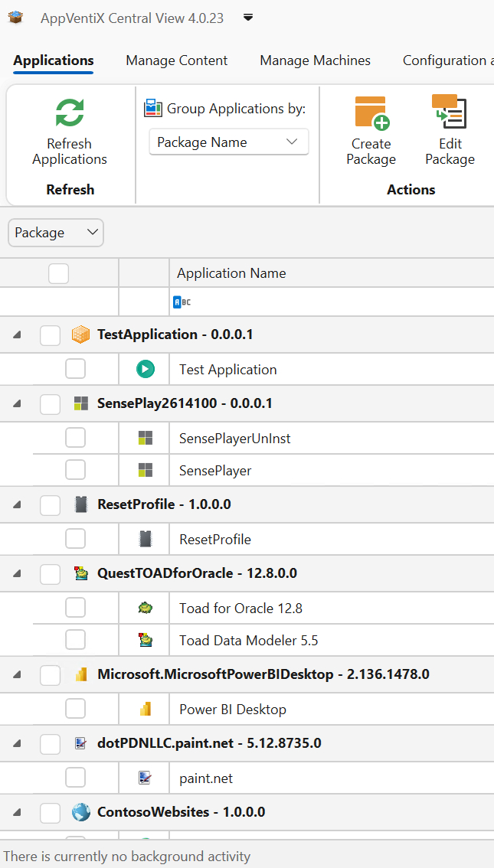
Task: Click the Refresh Applications icon
Action: [x=70, y=113]
